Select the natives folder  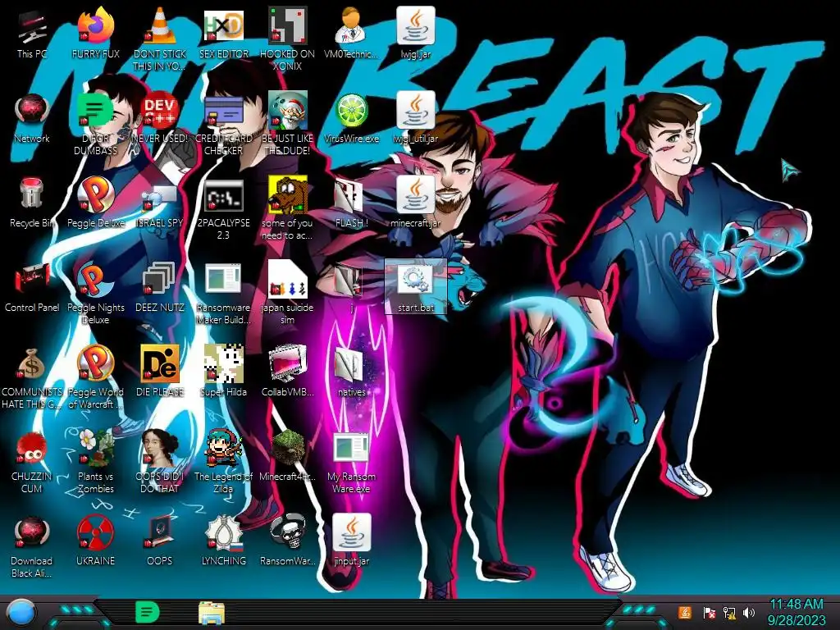[x=351, y=372]
